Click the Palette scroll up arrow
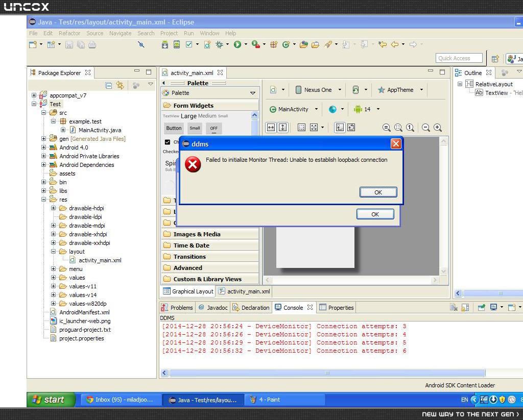This screenshot has width=523, height=420. pos(254,115)
